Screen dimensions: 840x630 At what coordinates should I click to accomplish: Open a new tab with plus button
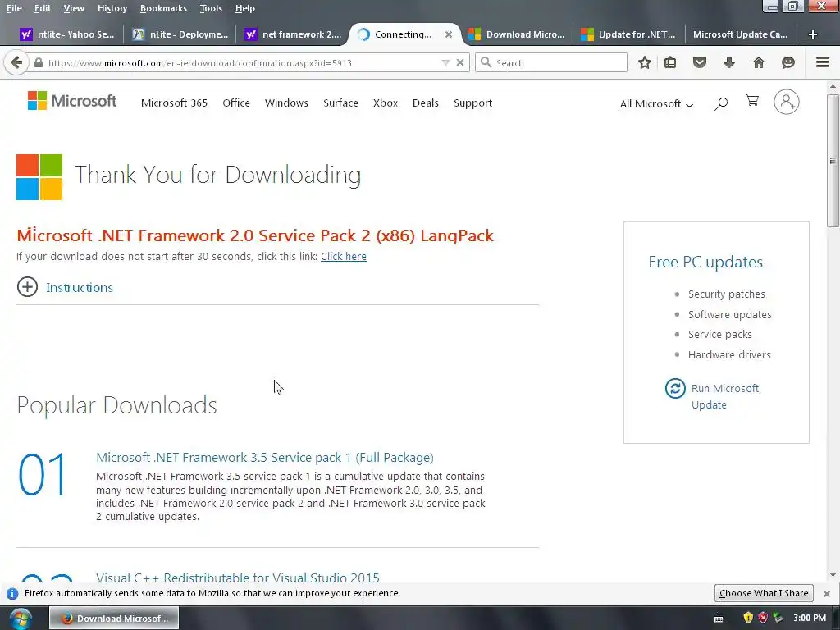pyautogui.click(x=812, y=34)
